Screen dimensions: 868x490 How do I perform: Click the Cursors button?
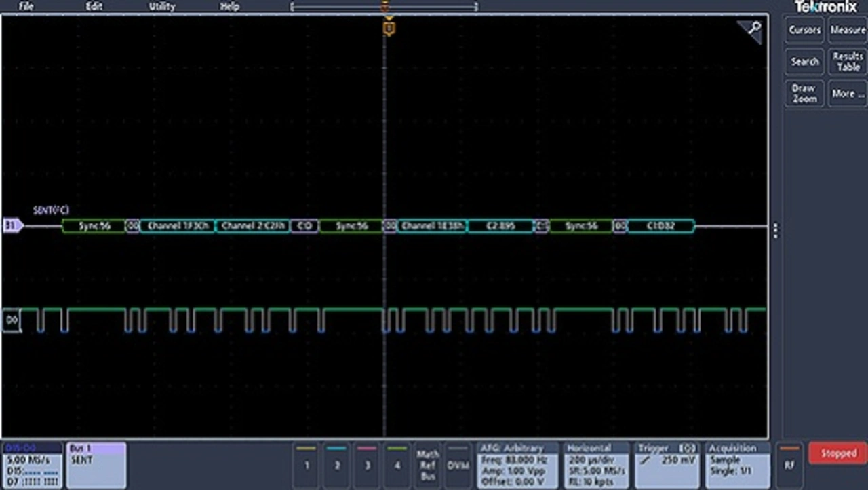(x=804, y=30)
